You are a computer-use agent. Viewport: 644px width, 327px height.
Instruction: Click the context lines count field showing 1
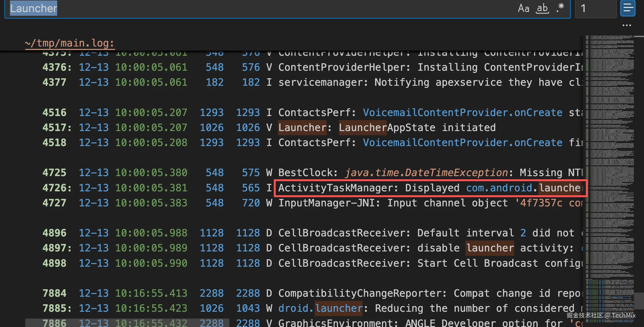(595, 8)
